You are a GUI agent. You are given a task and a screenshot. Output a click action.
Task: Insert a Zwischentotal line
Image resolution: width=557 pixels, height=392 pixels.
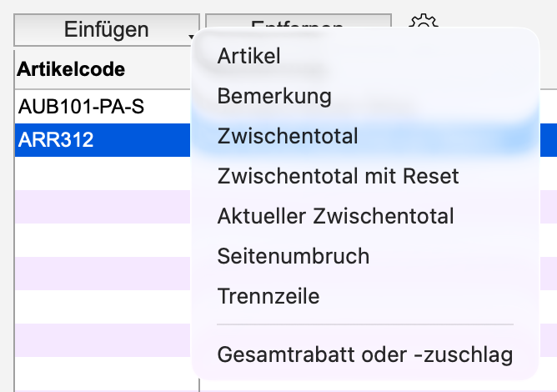pyautogui.click(x=288, y=136)
